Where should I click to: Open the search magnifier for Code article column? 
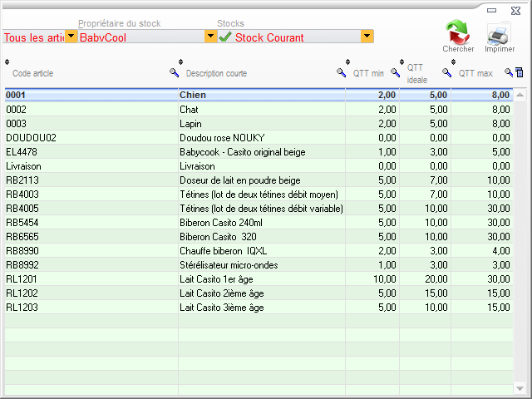coord(174,73)
